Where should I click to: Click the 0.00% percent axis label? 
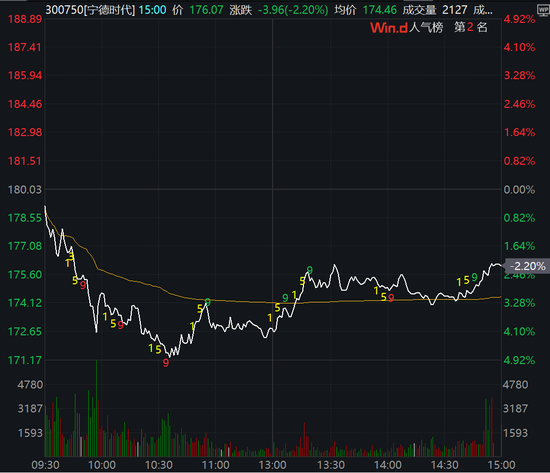[x=519, y=190]
